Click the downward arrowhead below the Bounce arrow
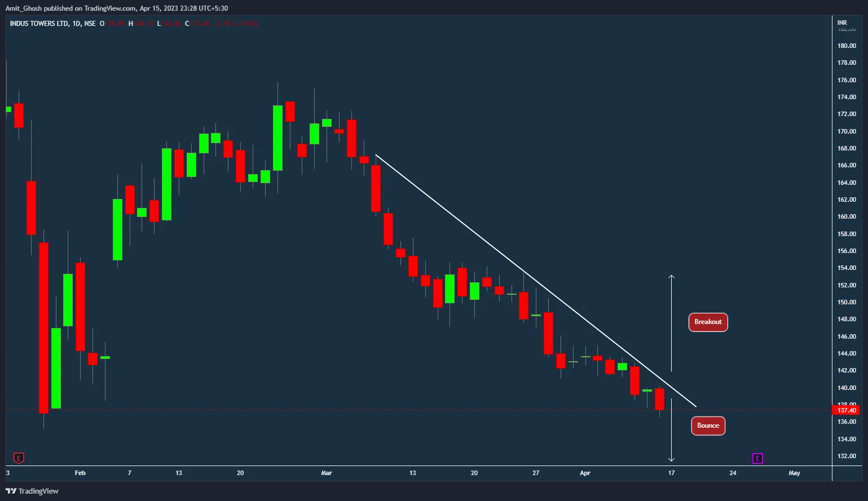This screenshot has height=501, width=868. pyautogui.click(x=671, y=459)
